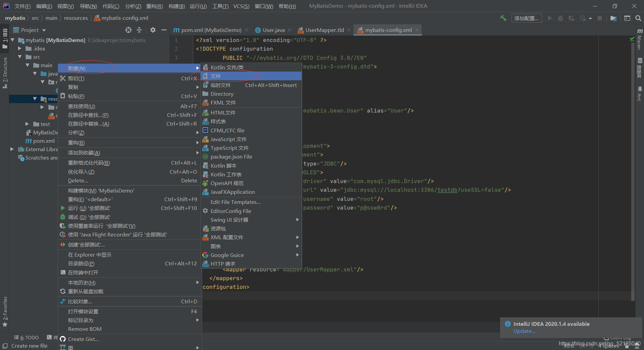
Task: Click Delete... in context menu
Action: (129, 180)
